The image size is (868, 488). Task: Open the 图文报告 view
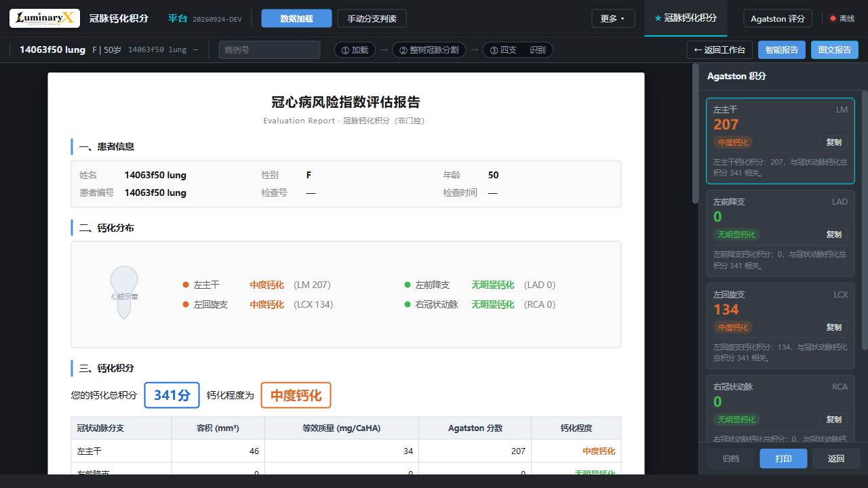(x=835, y=49)
